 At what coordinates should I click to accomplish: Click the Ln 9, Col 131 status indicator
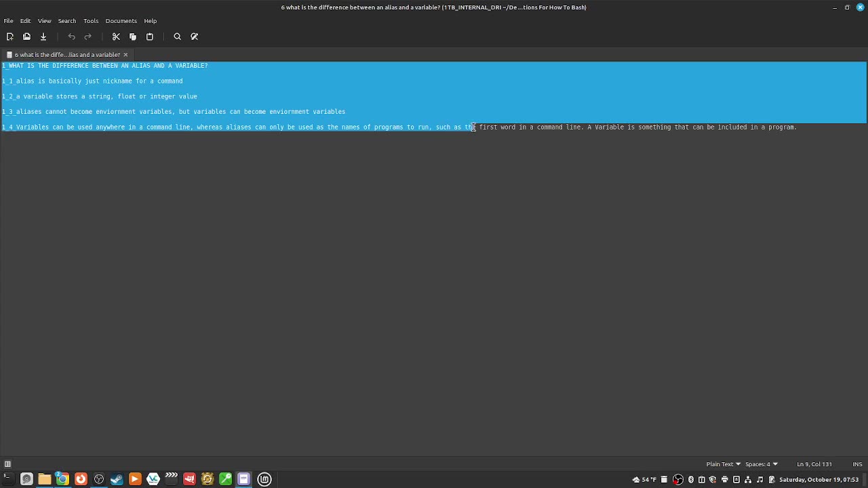[x=814, y=464]
